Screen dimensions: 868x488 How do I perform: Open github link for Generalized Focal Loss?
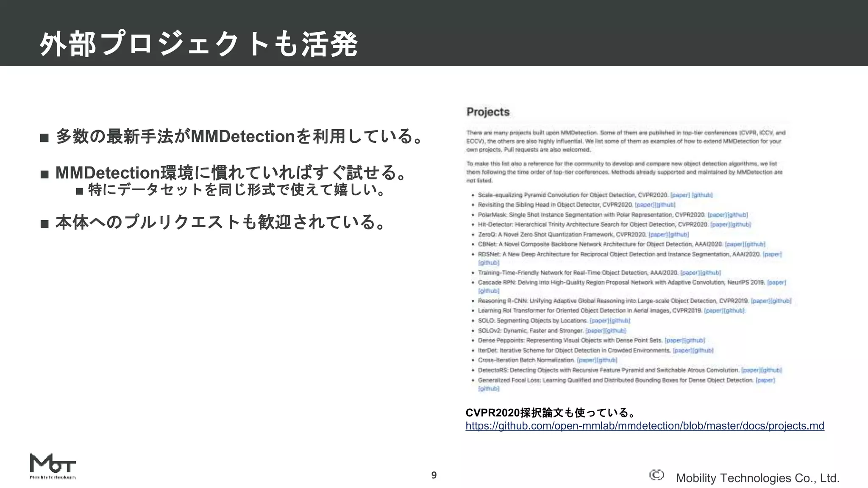tap(489, 389)
